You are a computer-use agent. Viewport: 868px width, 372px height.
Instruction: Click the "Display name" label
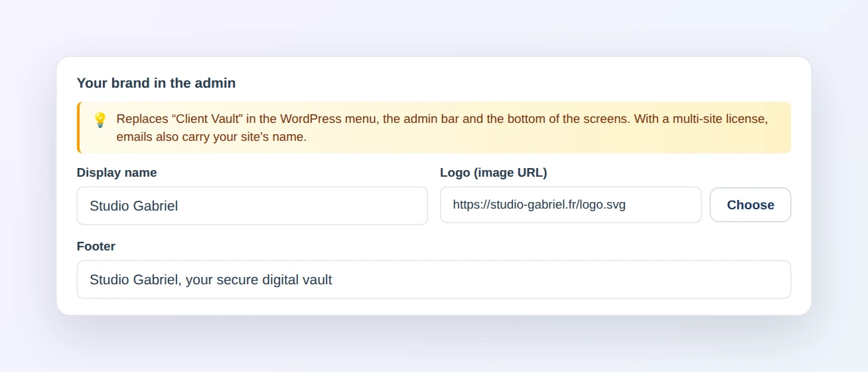tap(117, 173)
